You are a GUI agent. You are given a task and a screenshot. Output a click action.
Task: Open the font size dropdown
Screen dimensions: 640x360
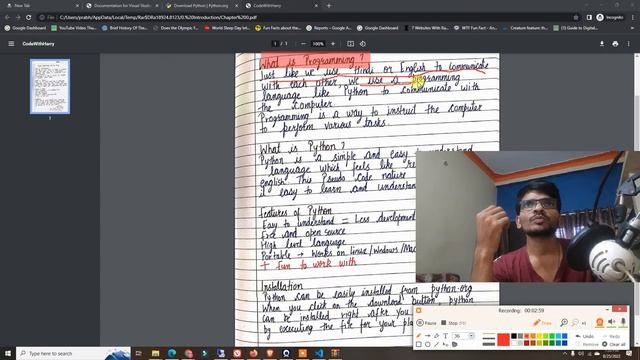pos(471,336)
